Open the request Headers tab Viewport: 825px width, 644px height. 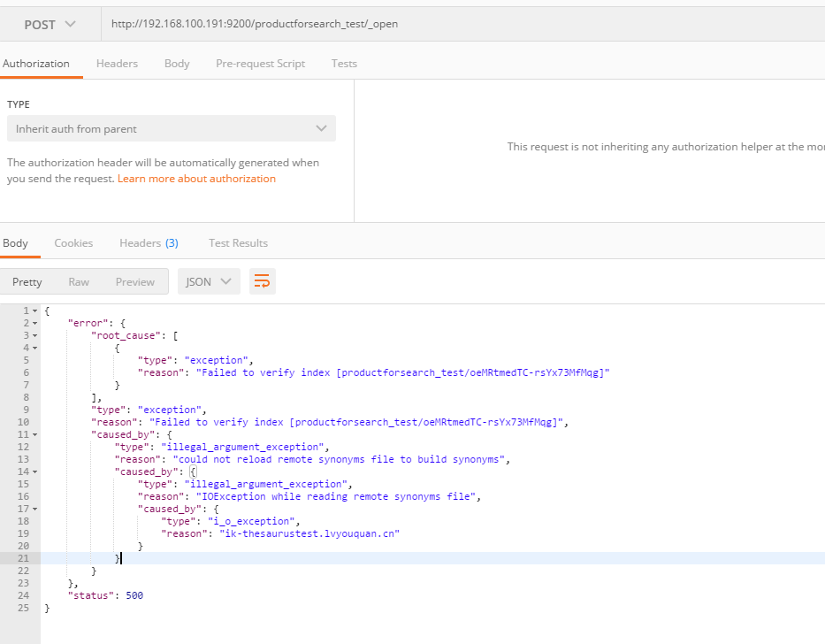(117, 64)
